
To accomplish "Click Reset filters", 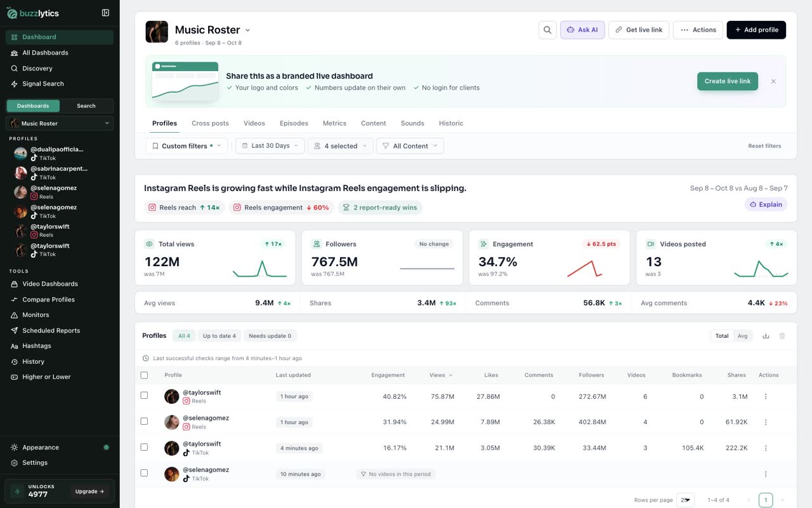I will tap(764, 146).
